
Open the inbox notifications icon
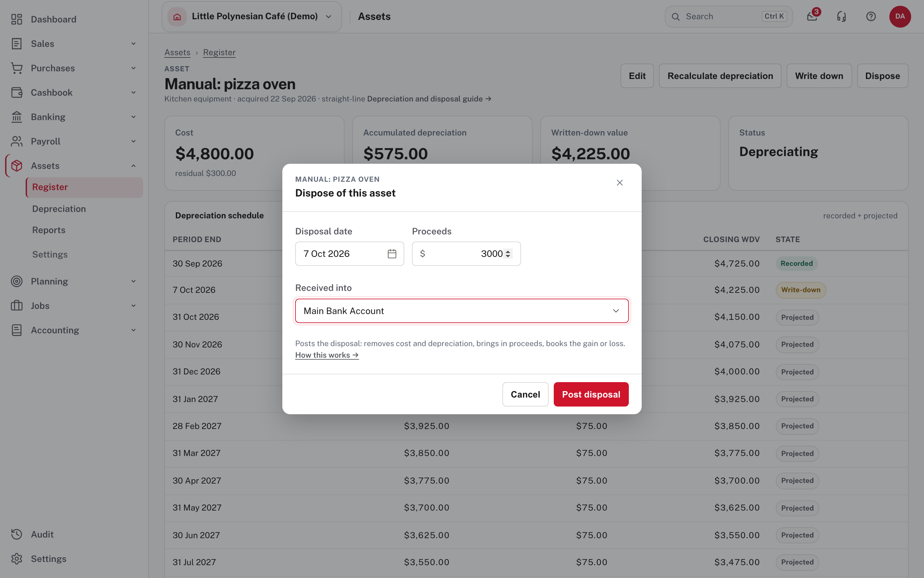click(812, 16)
